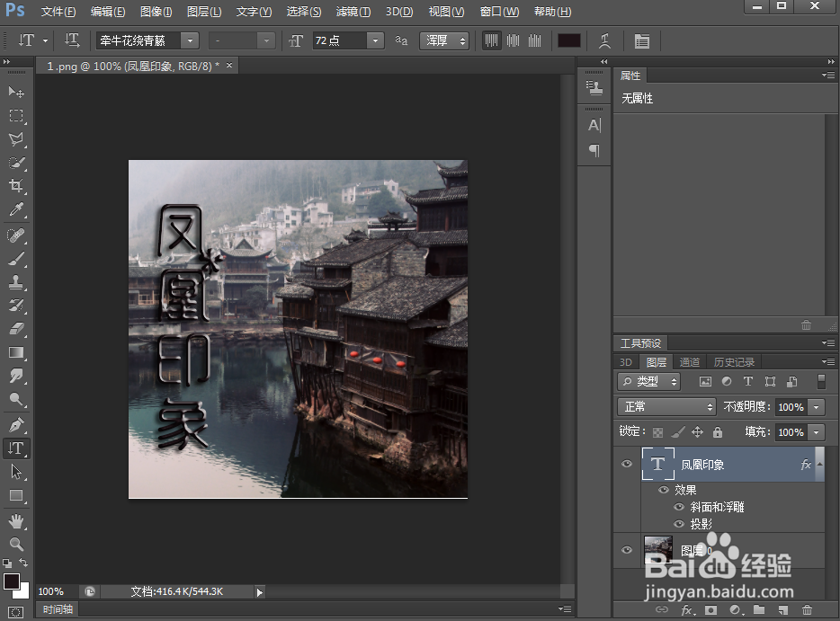Click the background color swatch

pyautogui.click(x=23, y=593)
